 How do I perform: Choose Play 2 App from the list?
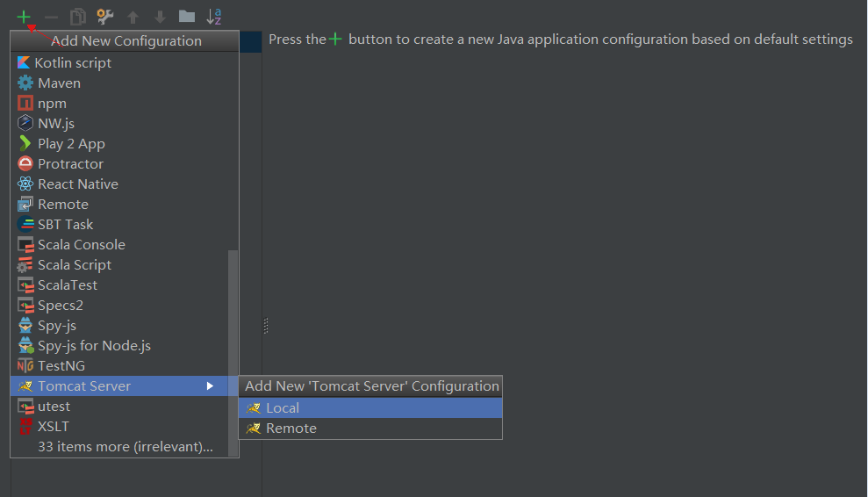pyautogui.click(x=119, y=143)
